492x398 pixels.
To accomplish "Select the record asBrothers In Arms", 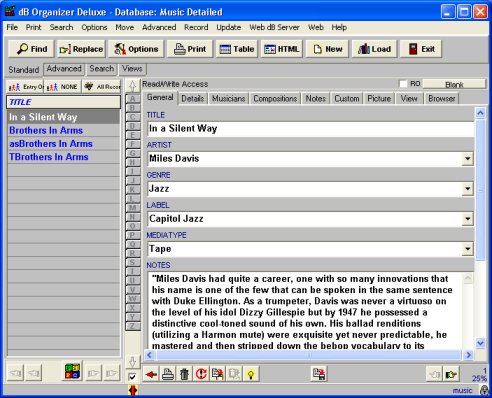I will 63,144.
